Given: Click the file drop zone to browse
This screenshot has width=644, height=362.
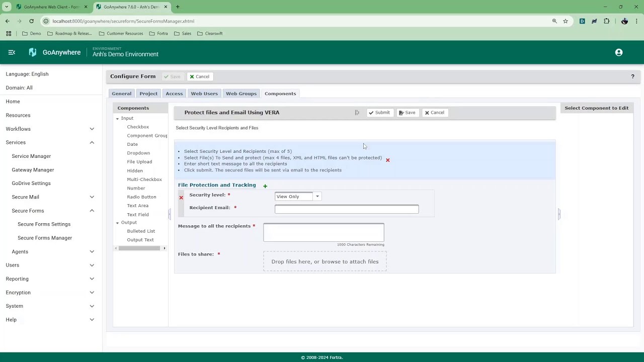Looking at the screenshot, I should pyautogui.click(x=325, y=261).
